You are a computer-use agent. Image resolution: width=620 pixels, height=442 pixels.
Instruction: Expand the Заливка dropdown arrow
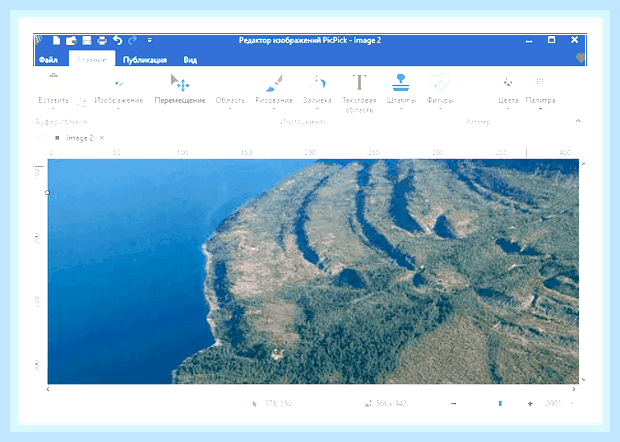click(317, 108)
